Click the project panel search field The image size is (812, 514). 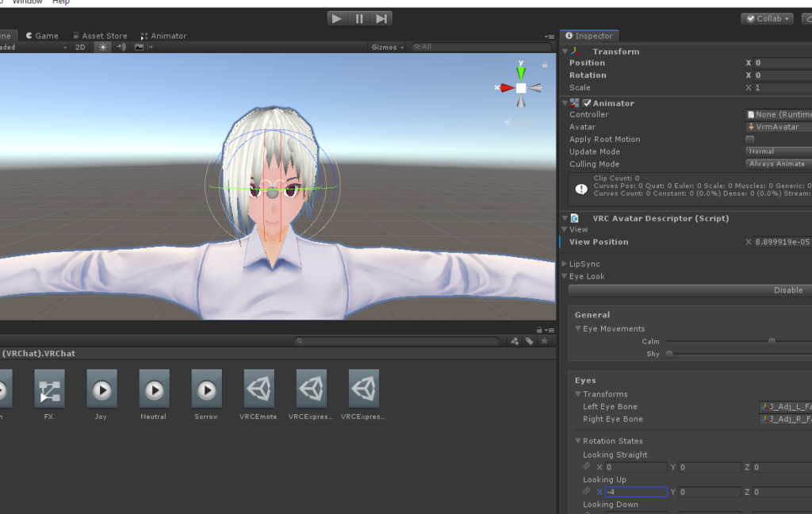[x=396, y=341]
